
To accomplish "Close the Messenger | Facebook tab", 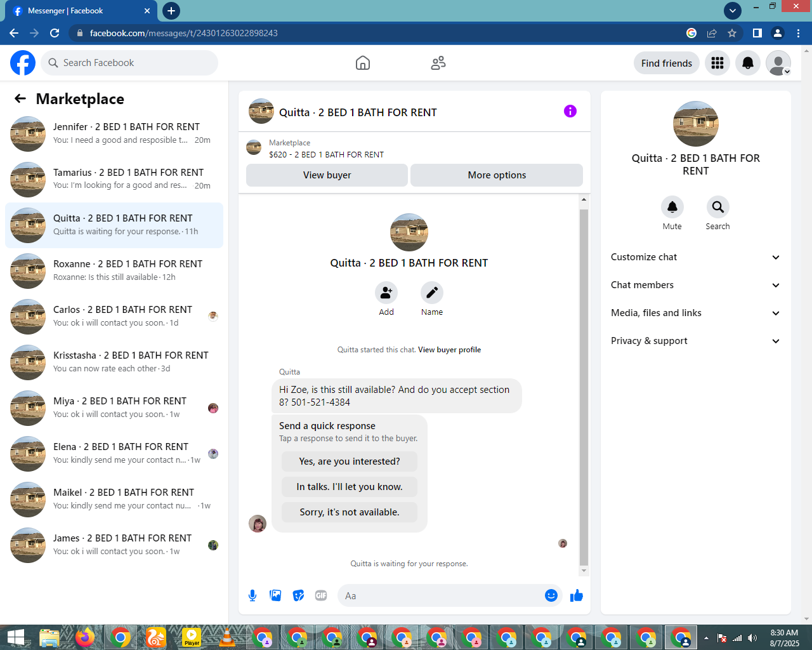I will point(147,11).
